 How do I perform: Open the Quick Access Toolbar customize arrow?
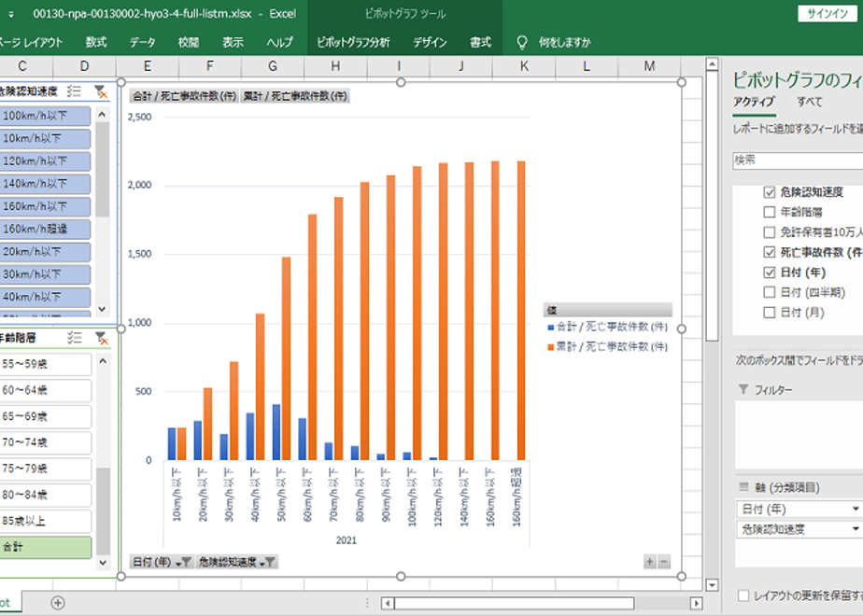(x=10, y=14)
